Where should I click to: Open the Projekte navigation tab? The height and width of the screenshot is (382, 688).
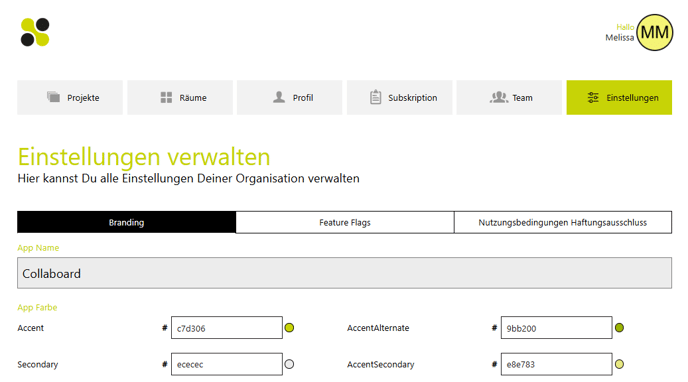[70, 97]
